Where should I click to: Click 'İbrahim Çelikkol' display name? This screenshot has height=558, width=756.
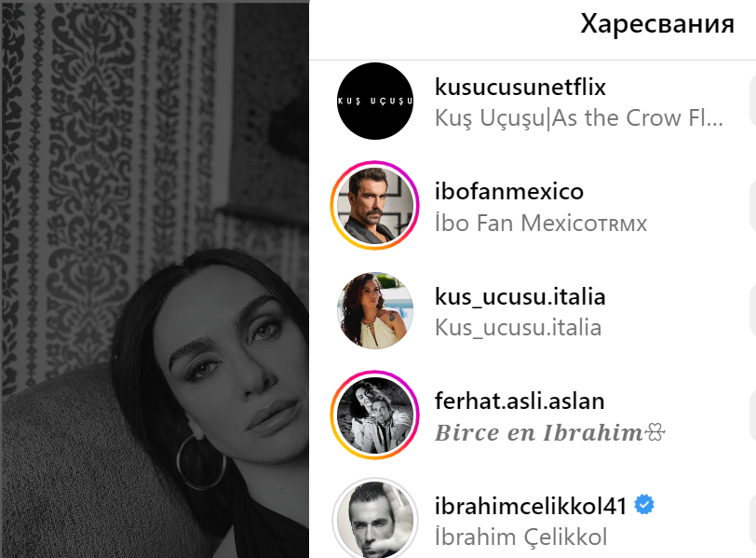coord(520,538)
